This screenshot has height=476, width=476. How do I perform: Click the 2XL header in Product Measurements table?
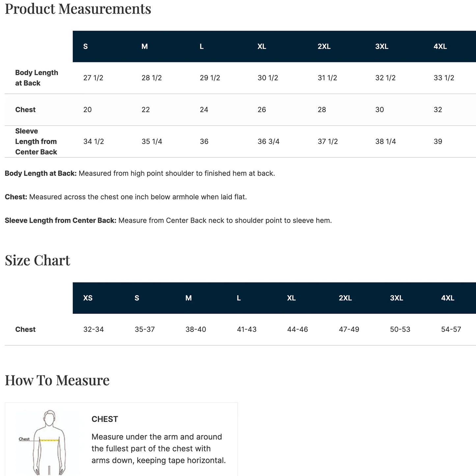pyautogui.click(x=324, y=46)
